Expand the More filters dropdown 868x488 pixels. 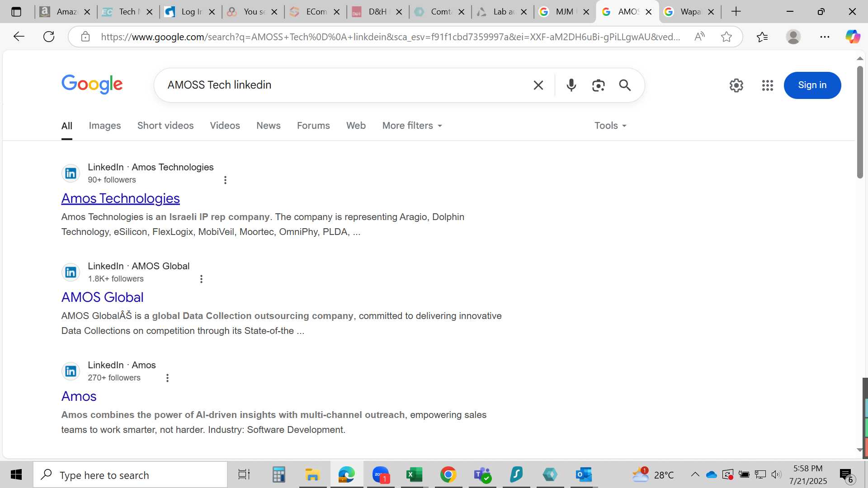pyautogui.click(x=412, y=126)
